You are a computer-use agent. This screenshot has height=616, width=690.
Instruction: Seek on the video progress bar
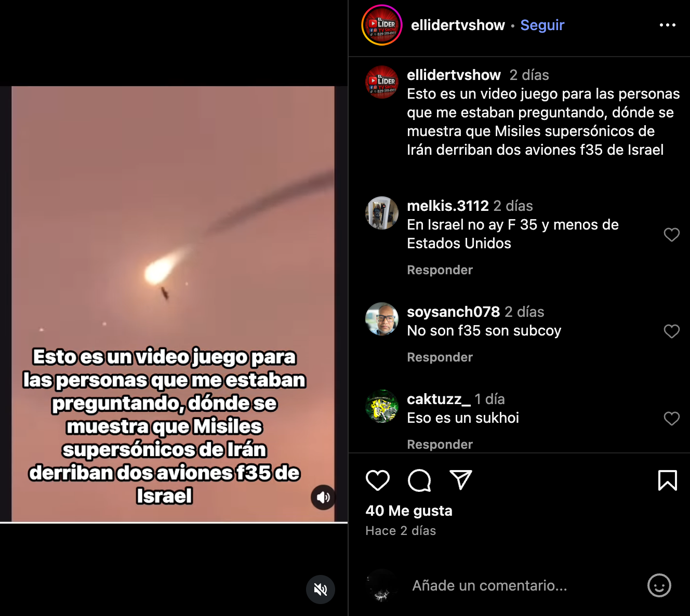point(174,523)
